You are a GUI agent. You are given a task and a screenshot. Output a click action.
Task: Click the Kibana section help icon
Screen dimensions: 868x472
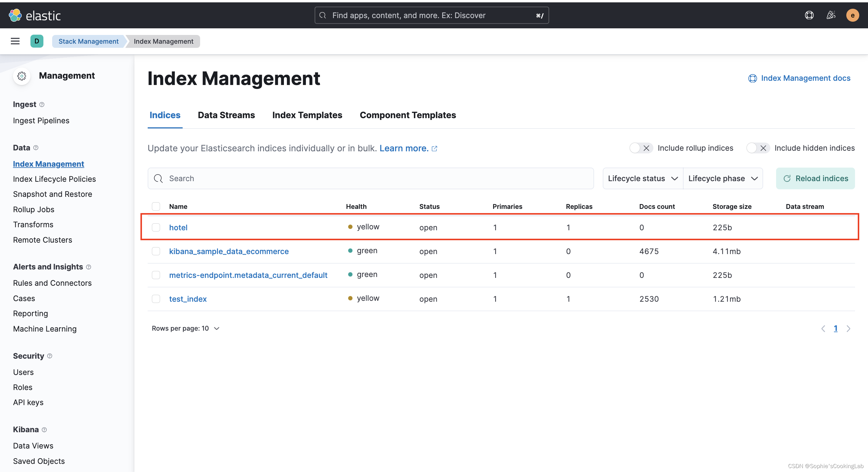click(x=44, y=430)
